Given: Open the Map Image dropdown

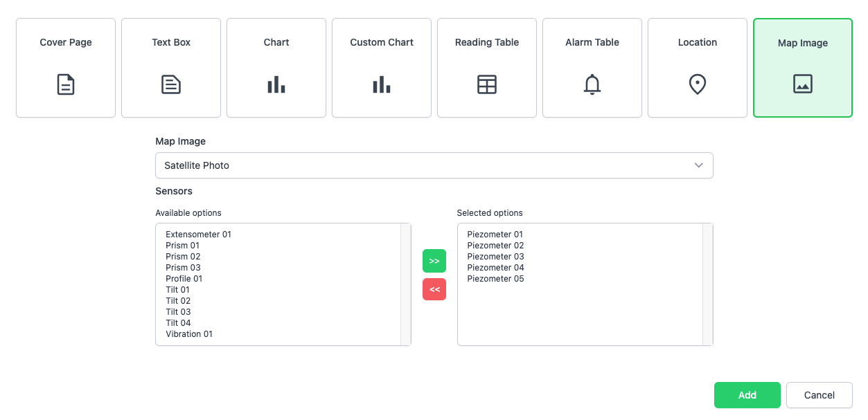Looking at the screenshot, I should (x=434, y=165).
